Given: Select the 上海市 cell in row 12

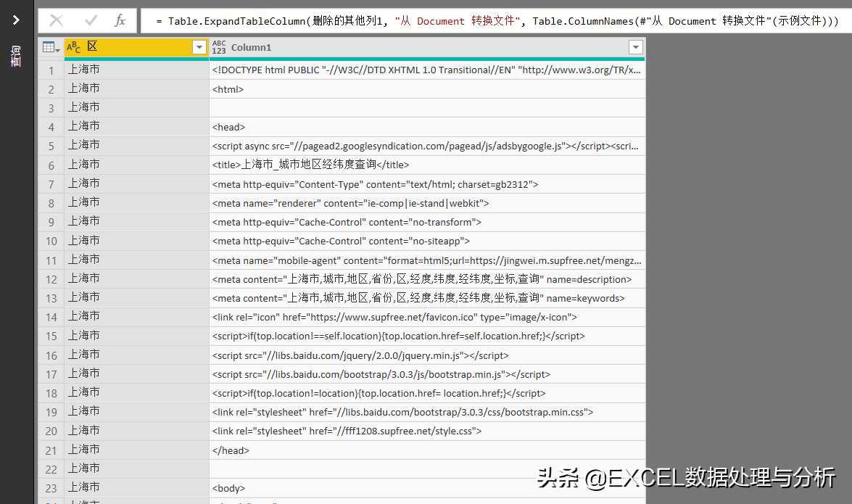Looking at the screenshot, I should tap(136, 279).
